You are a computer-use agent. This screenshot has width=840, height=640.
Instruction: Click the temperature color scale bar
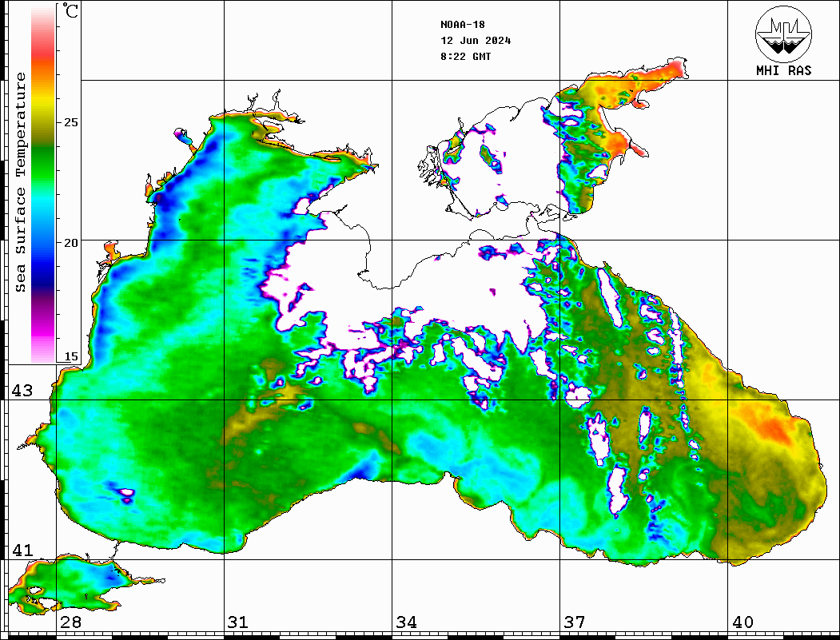43,184
